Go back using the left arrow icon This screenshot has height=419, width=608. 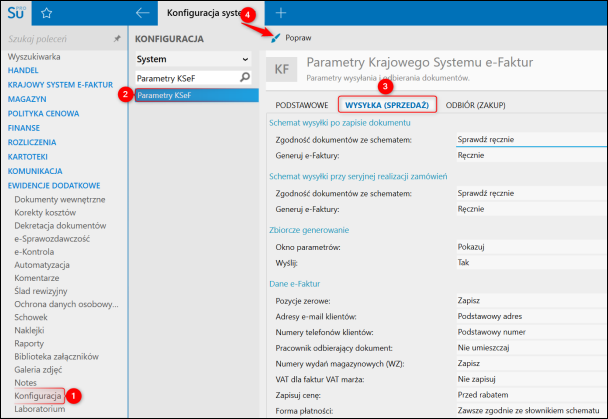pyautogui.click(x=142, y=13)
